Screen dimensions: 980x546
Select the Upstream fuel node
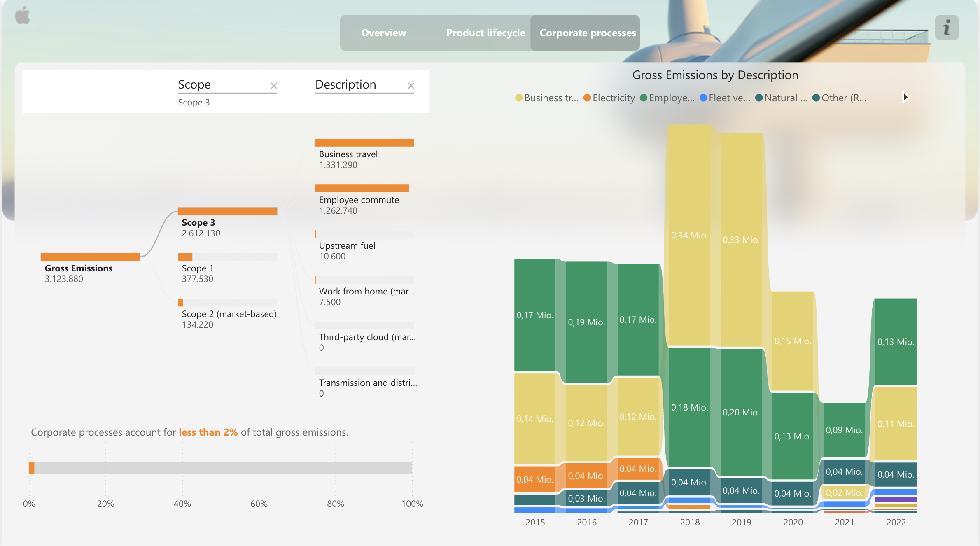coord(364,234)
